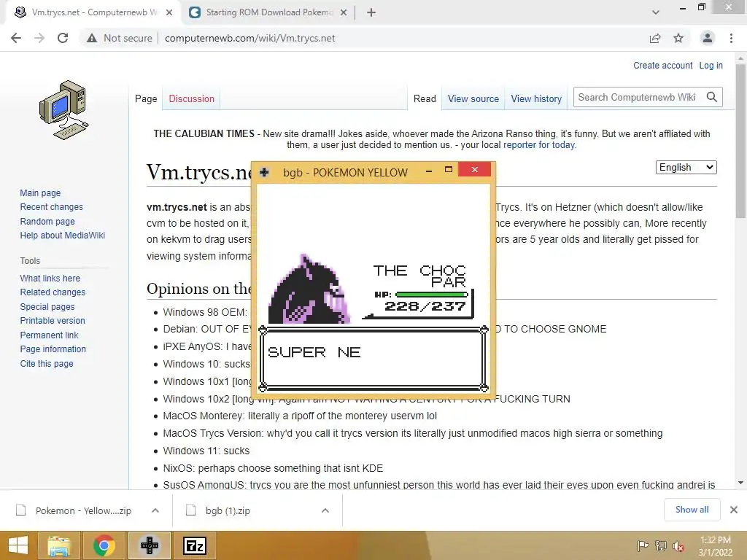Open 7-Zip from the taskbar
747x560 pixels.
tap(194, 545)
